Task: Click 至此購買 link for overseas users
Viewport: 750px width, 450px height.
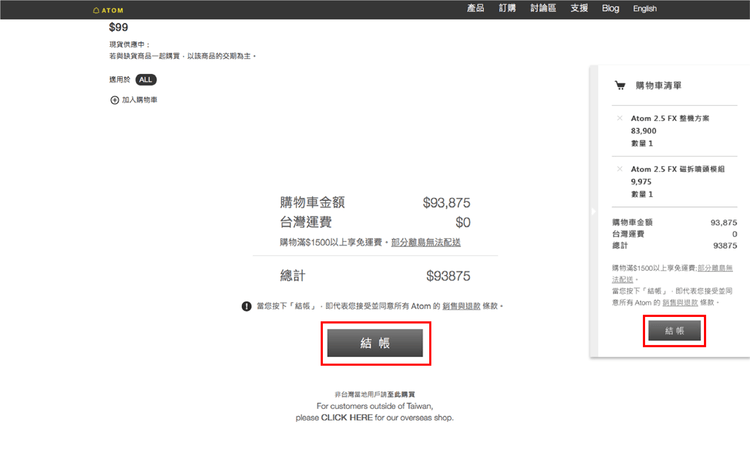Action: pos(401,395)
